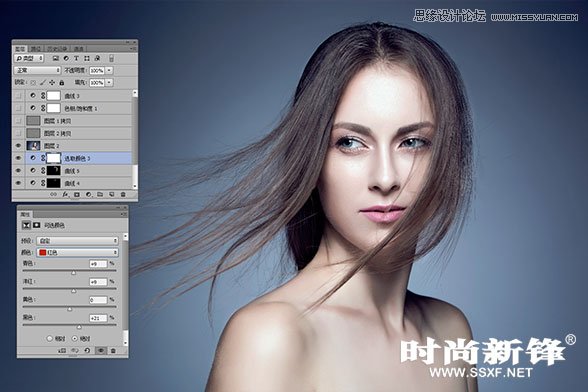Open the 颜色 dropdown showing 红色
Screen dimensions: 588x392
pos(78,252)
